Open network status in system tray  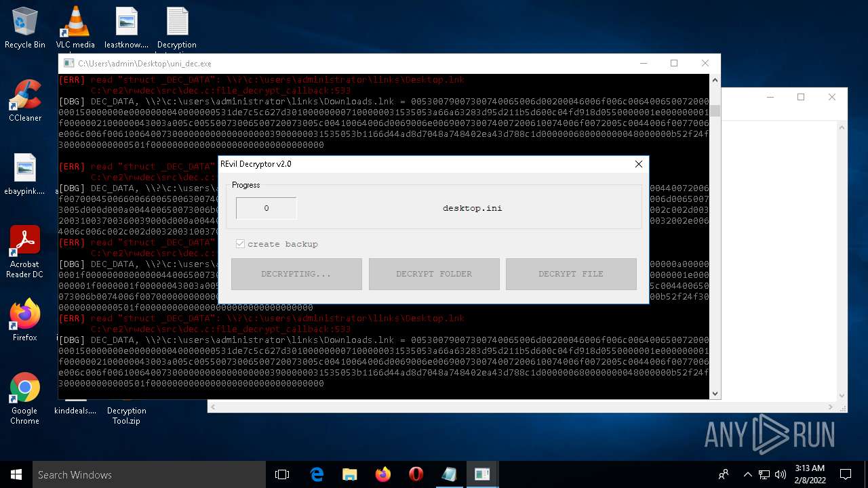[764, 474]
